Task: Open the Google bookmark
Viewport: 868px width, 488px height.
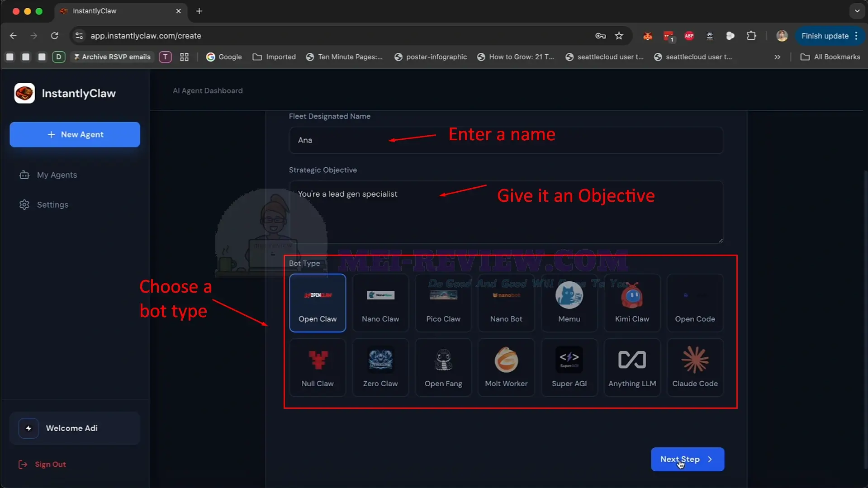Action: 224,57
